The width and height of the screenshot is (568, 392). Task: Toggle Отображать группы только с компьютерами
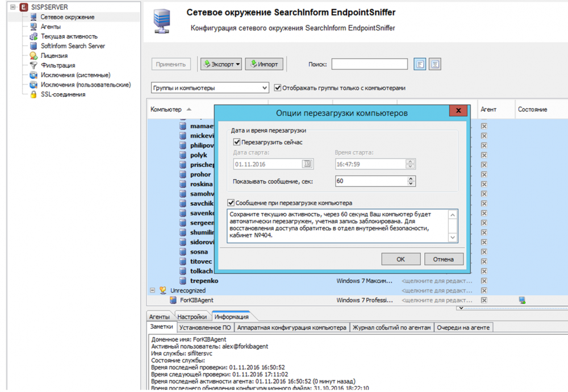click(x=278, y=87)
